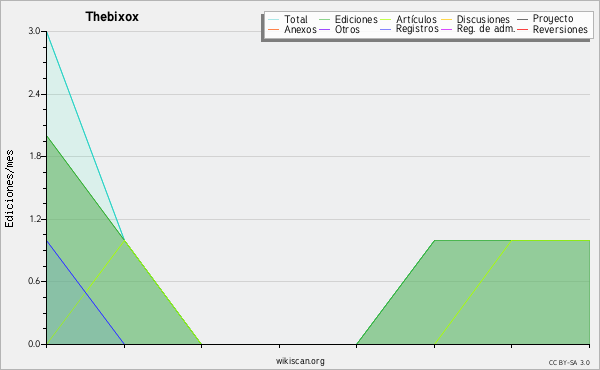Select the Anexos legend label
The height and width of the screenshot is (370, 600).
click(300, 29)
